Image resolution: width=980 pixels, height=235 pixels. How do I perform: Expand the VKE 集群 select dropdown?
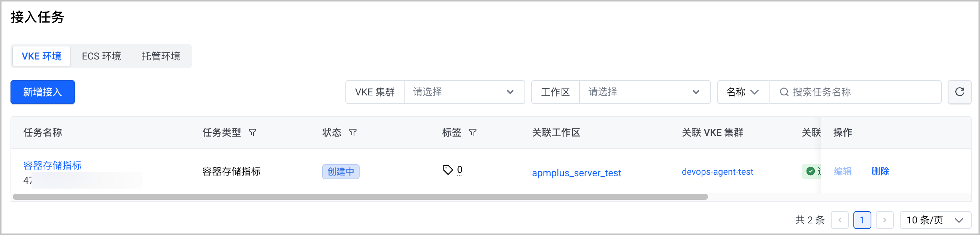click(464, 92)
